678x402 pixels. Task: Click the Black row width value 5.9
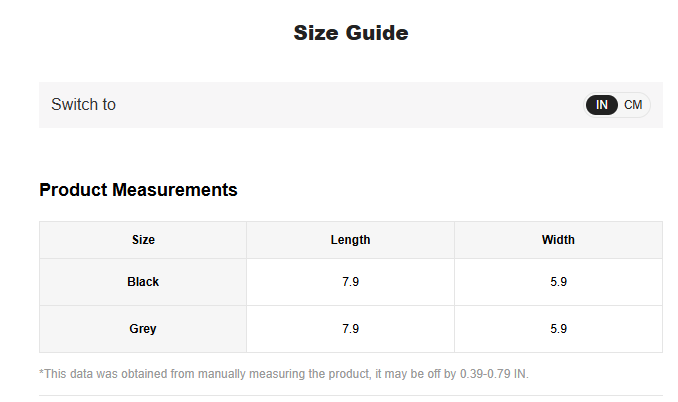pyautogui.click(x=558, y=282)
